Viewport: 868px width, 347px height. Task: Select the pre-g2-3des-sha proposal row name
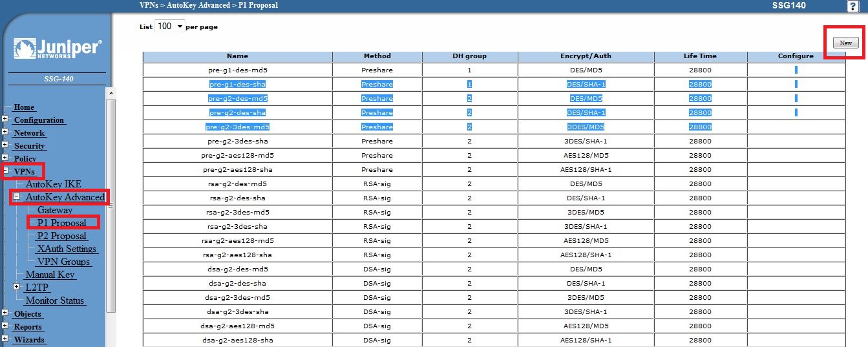click(237, 141)
